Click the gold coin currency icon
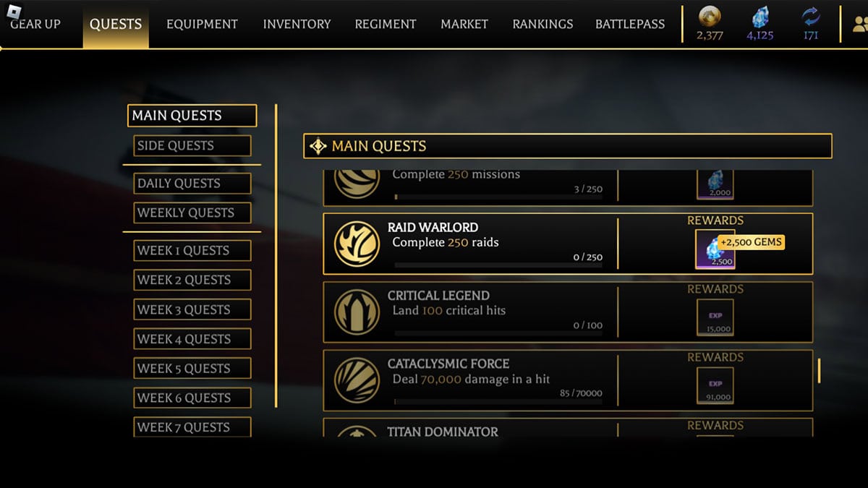868x488 pixels. coord(710,17)
